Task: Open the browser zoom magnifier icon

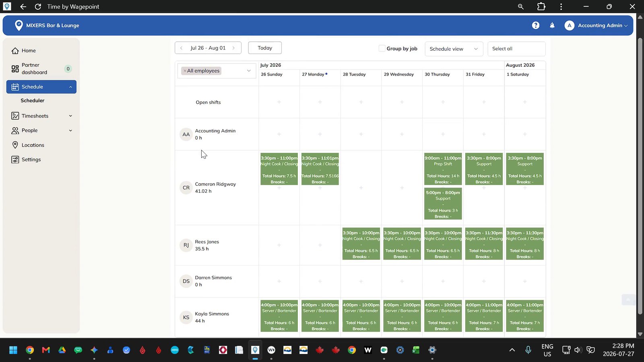Action: (x=521, y=6)
